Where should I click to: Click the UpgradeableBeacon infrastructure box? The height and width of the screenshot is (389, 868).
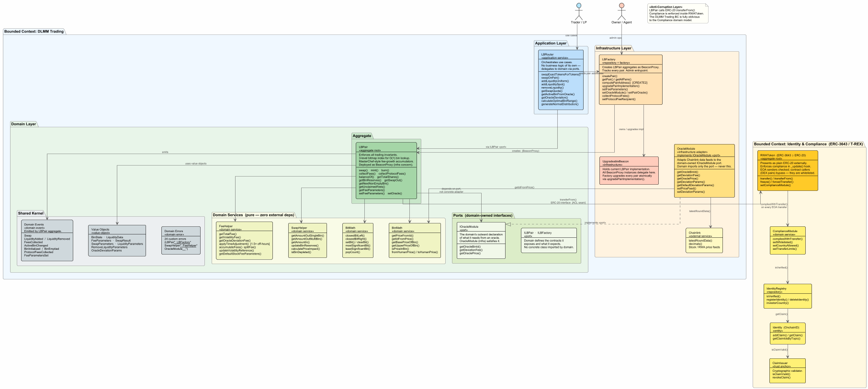coord(629,171)
